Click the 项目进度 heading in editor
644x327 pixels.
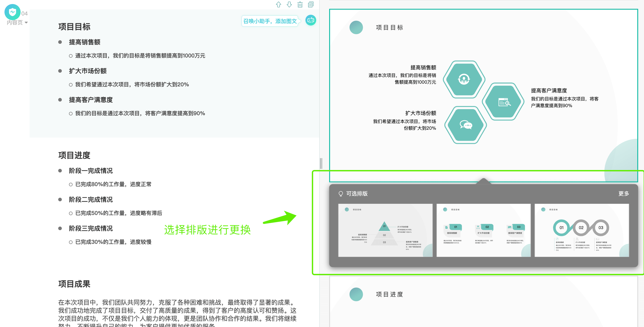pyautogui.click(x=74, y=155)
